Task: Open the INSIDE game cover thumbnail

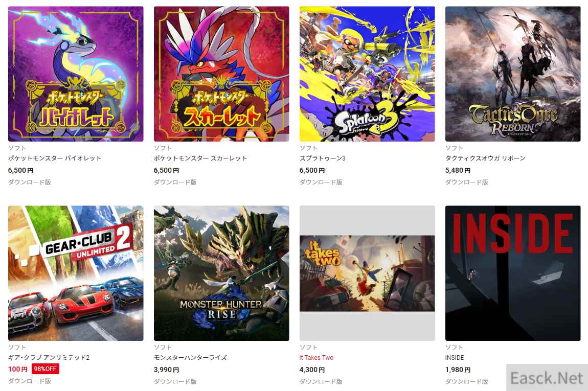Action: [x=513, y=273]
